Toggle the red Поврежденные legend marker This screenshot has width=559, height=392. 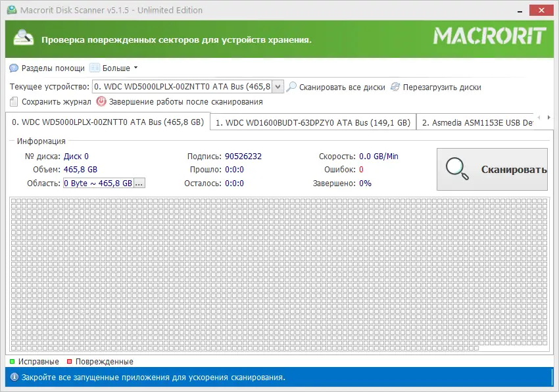pyautogui.click(x=69, y=361)
